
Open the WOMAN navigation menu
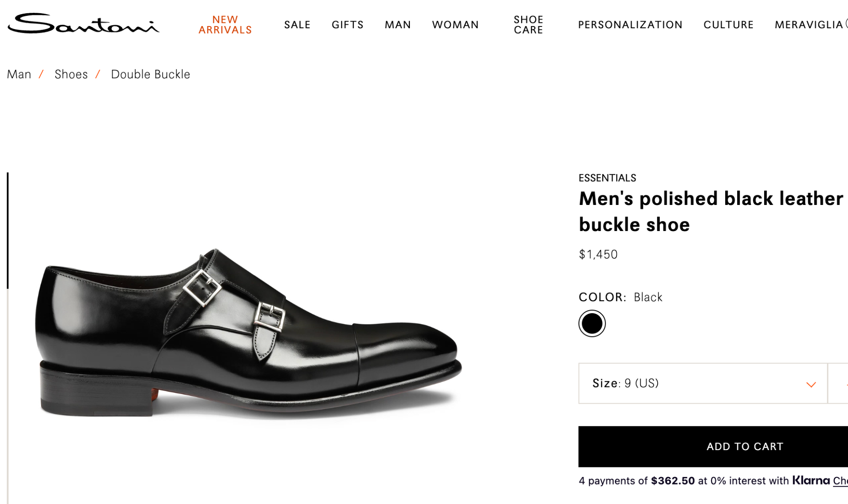455,25
